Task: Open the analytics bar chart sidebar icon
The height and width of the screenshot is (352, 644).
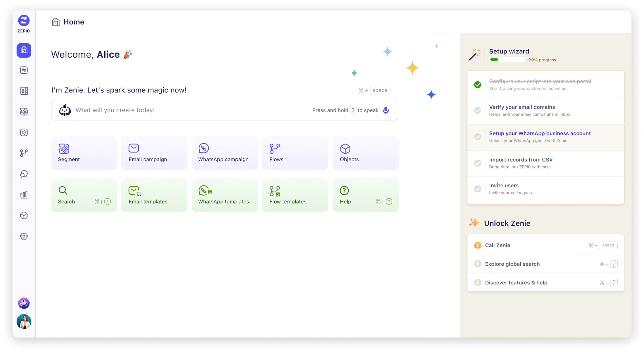Action: (23, 195)
